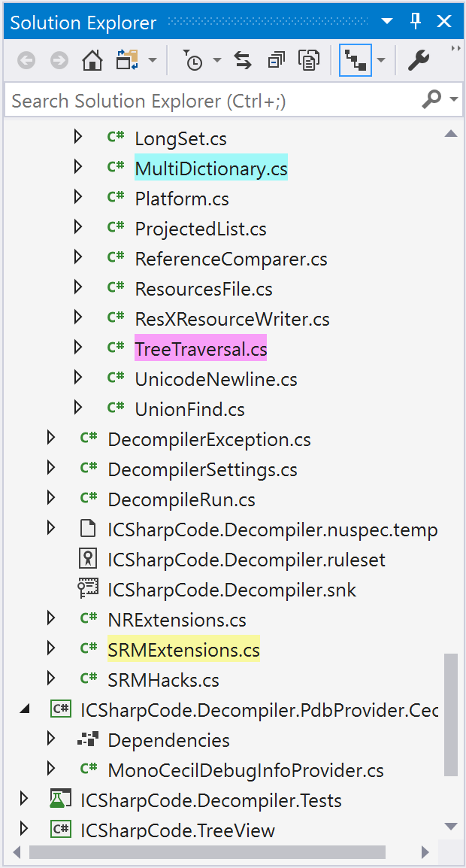466x868 pixels.
Task: Click the Sync with Active Document icon
Action: (x=242, y=60)
